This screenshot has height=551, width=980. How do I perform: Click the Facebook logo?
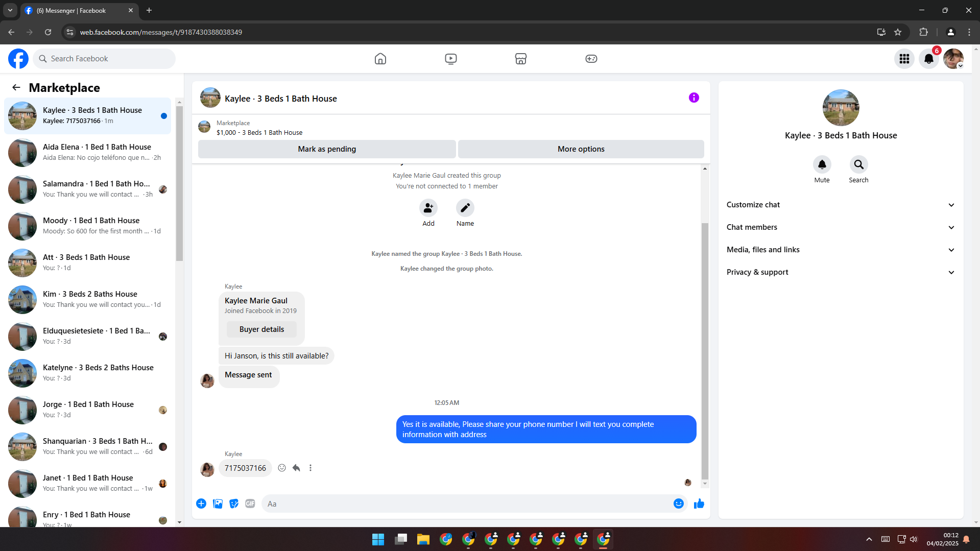(18, 59)
